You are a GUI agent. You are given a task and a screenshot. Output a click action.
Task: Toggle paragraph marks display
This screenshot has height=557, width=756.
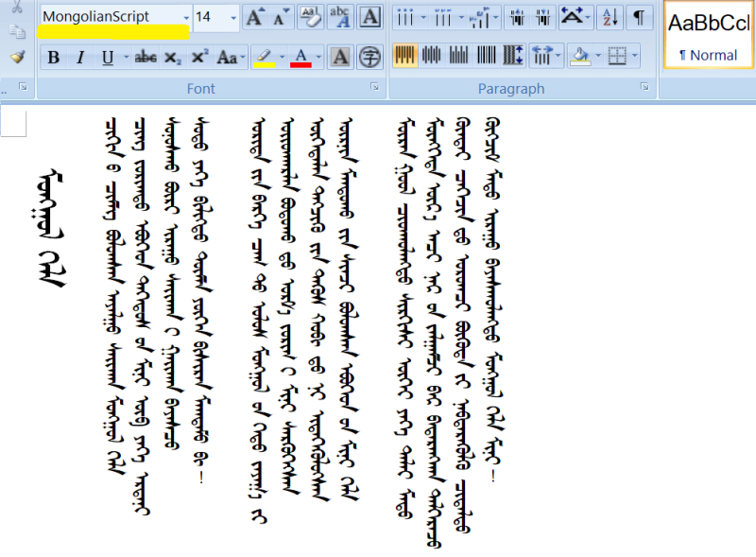(x=639, y=17)
